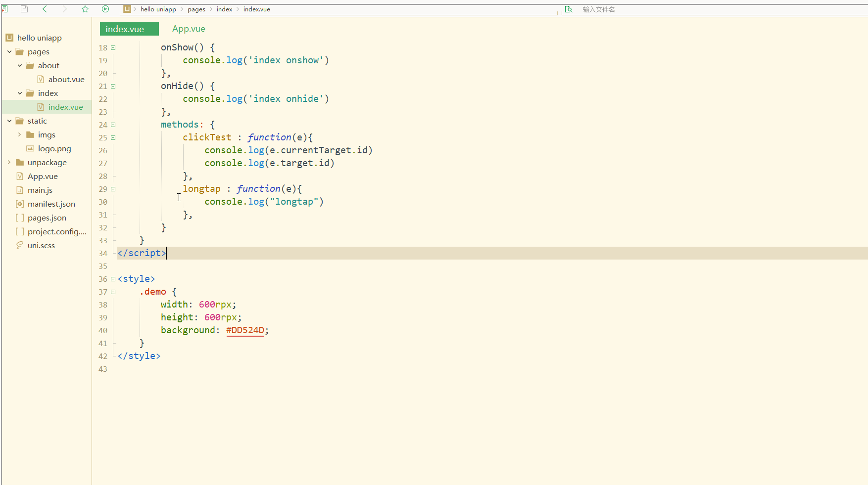Click the index folder icon in tree
This screenshot has height=485, width=868.
click(30, 93)
